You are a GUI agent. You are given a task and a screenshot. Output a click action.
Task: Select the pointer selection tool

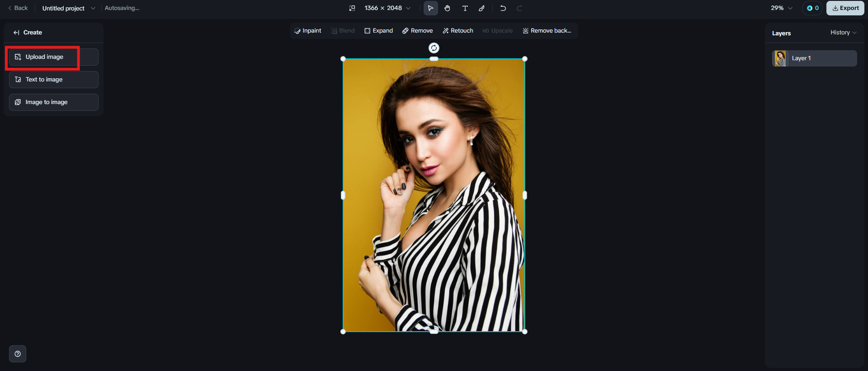point(430,8)
